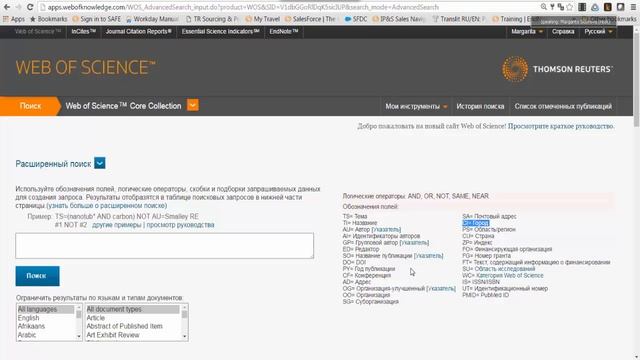Click the document types list's down scroll arrow
Screen dimensions: 640x360
(x=184, y=337)
